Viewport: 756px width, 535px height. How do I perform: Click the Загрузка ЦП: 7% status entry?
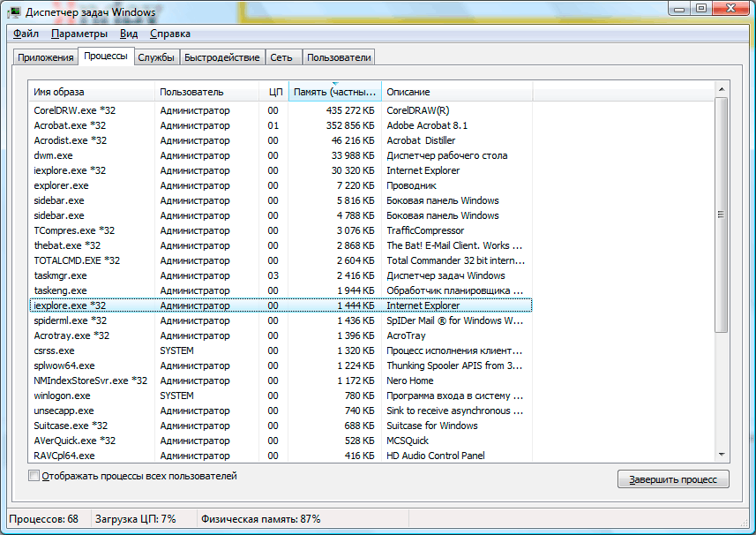(136, 519)
